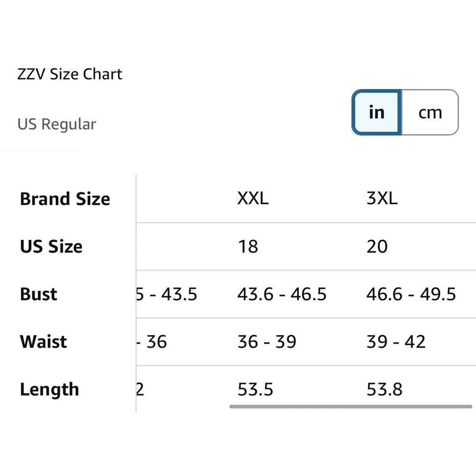Select the Brand Size row header

coord(65,199)
